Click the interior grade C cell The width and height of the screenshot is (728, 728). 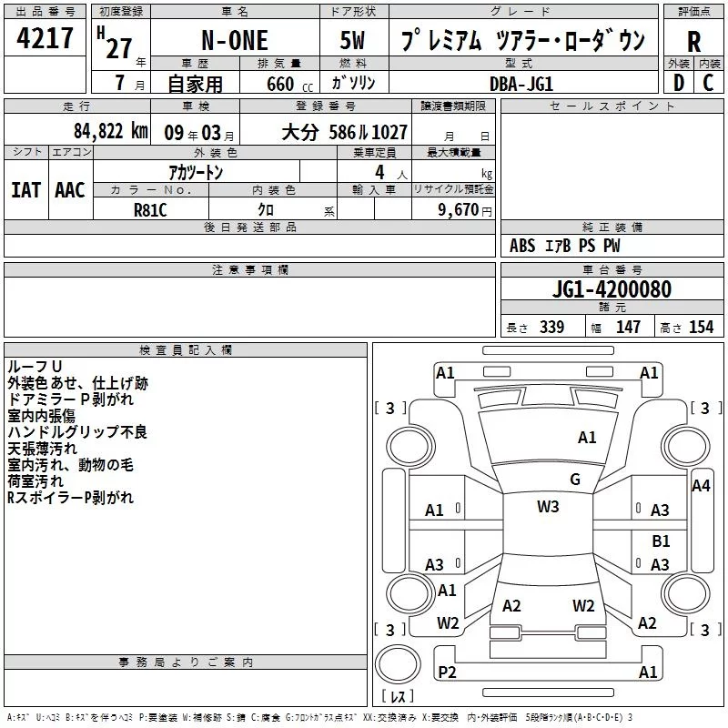[x=709, y=82]
